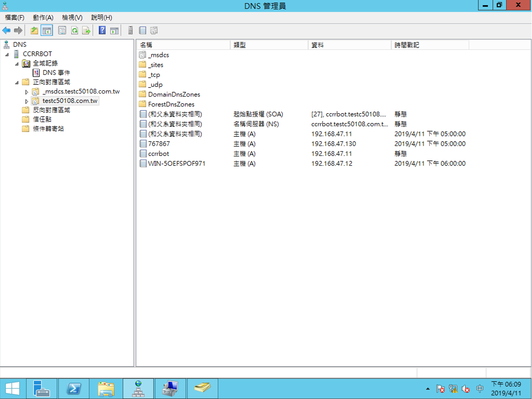The width and height of the screenshot is (532, 399).
Task: Click the last toolbar icon with stacked documents
Action: [154, 31]
